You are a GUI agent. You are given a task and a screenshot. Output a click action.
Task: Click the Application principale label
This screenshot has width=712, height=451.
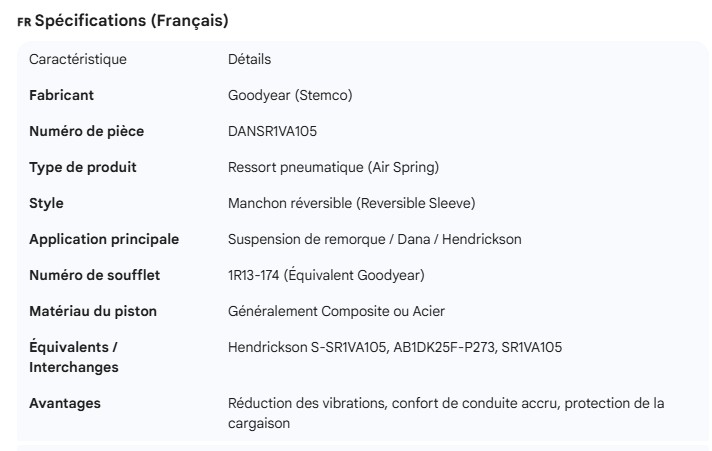tap(104, 239)
